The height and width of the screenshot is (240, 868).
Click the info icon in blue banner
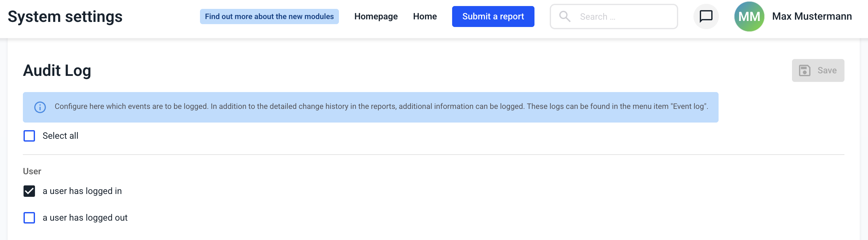pyautogui.click(x=40, y=107)
